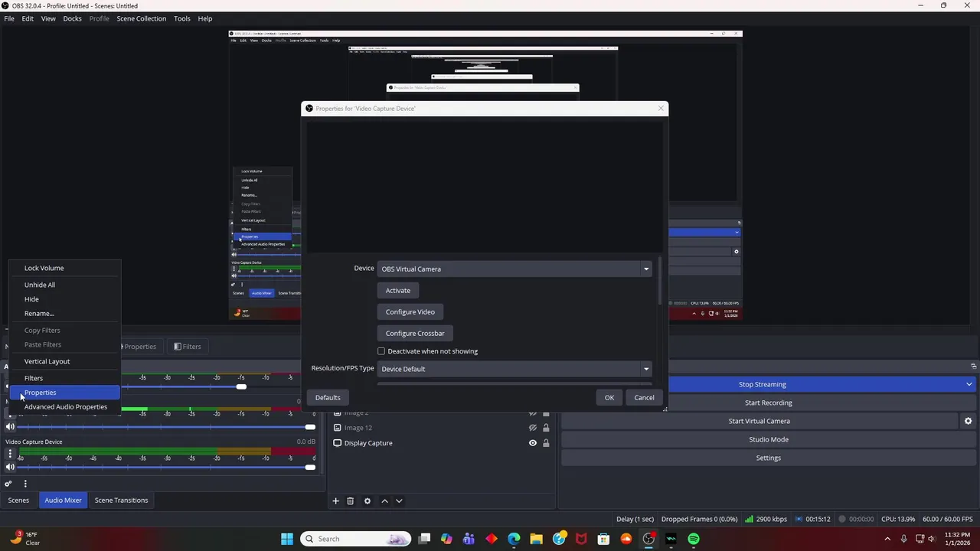Choose Unhide All in context menu
The height and width of the screenshot is (551, 980).
coord(64,285)
